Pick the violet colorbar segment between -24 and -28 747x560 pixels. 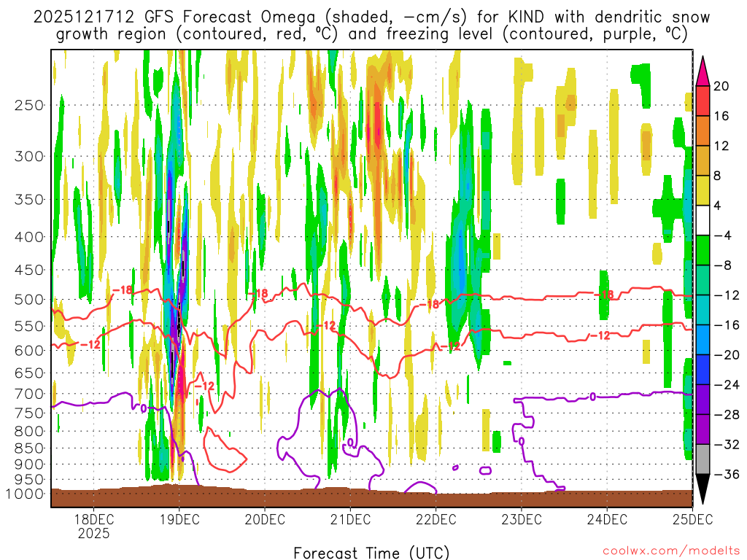click(703, 400)
